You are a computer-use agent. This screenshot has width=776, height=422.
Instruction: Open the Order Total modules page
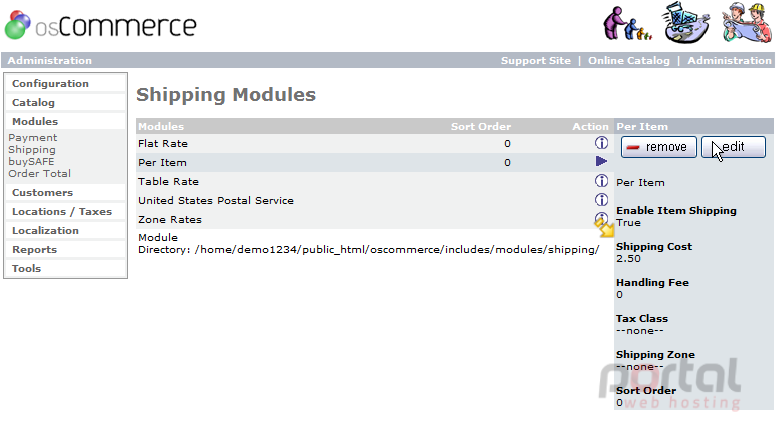click(40, 174)
